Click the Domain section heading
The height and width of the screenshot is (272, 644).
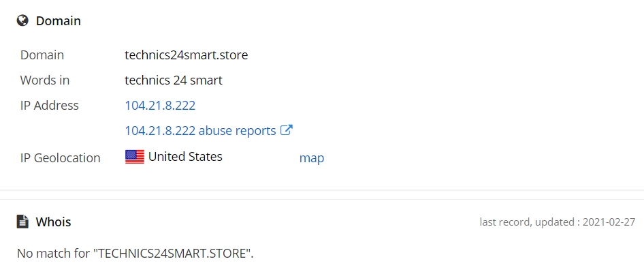(x=59, y=21)
